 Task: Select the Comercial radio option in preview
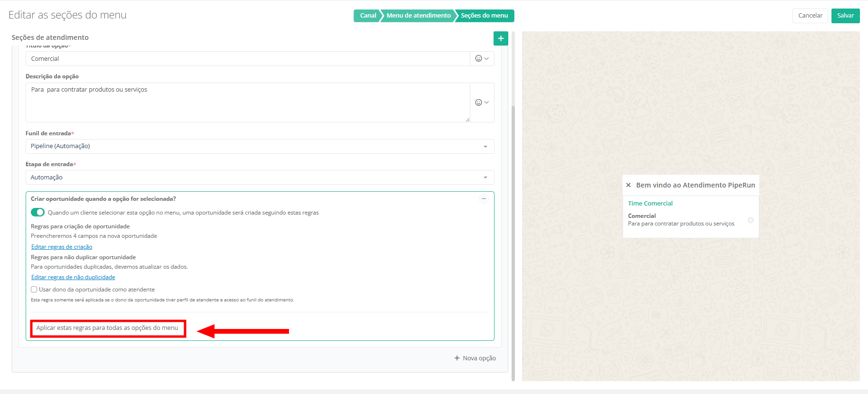(x=750, y=220)
